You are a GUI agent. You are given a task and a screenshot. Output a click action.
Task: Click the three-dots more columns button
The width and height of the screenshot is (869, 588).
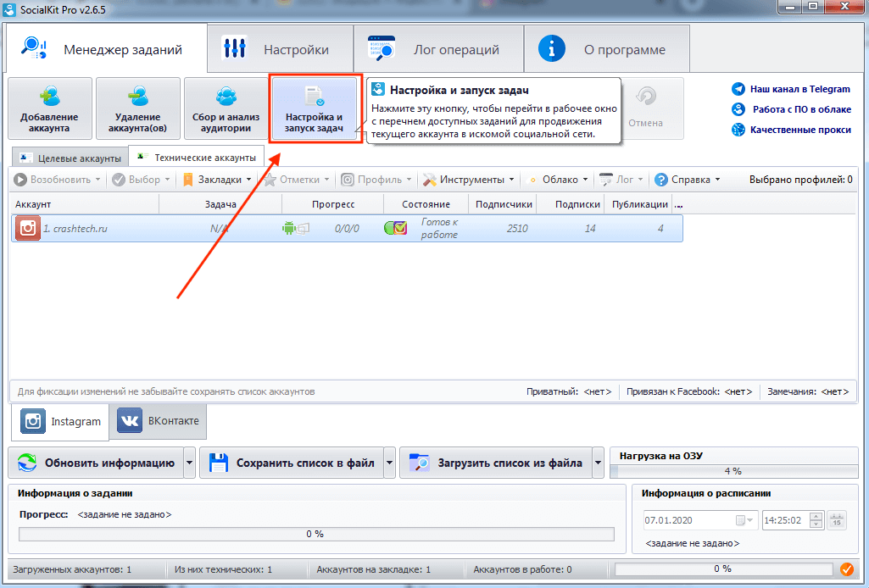678,205
